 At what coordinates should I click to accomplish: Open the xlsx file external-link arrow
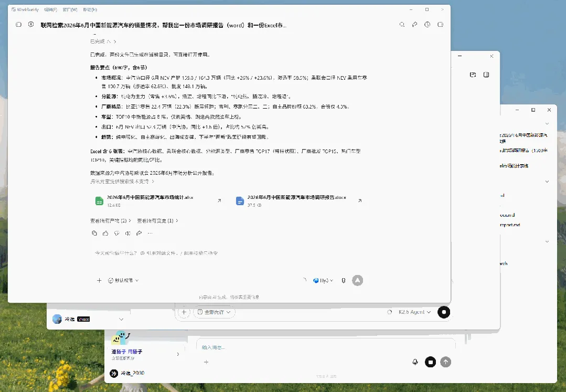(219, 200)
